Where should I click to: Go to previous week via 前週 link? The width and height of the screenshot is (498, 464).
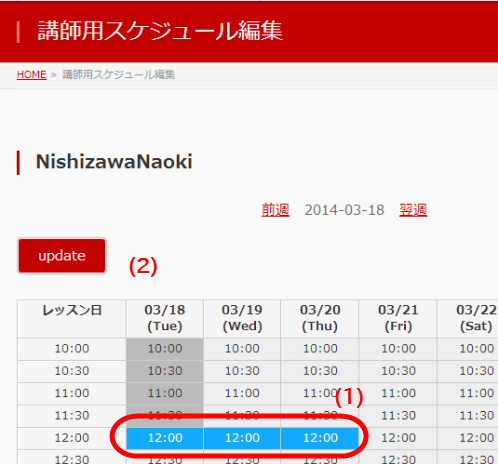click(275, 210)
